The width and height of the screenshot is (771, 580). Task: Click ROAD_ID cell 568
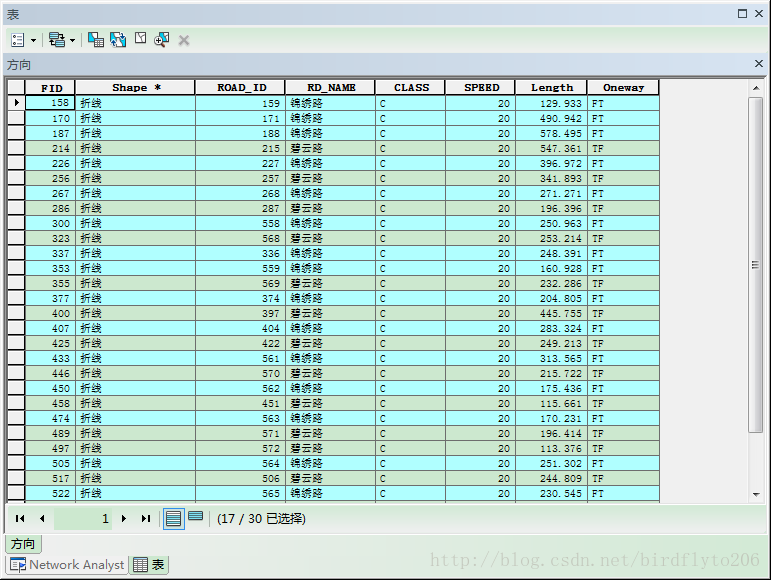[240, 238]
